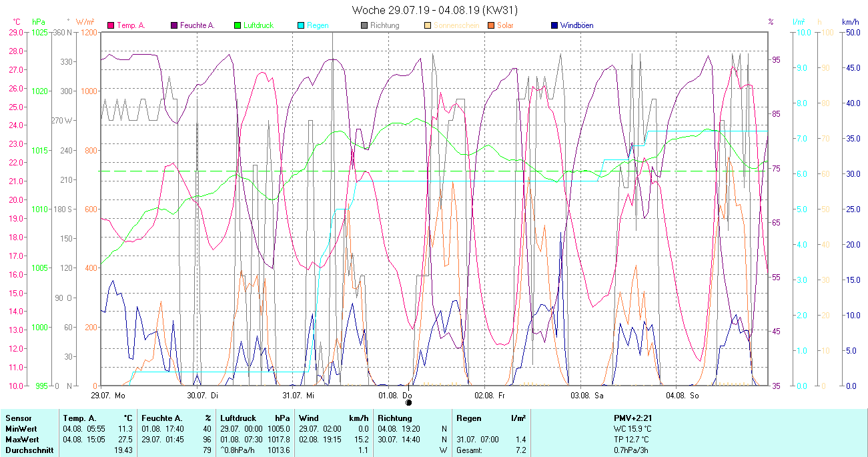Click the orange Solar legend swatch

click(x=491, y=25)
